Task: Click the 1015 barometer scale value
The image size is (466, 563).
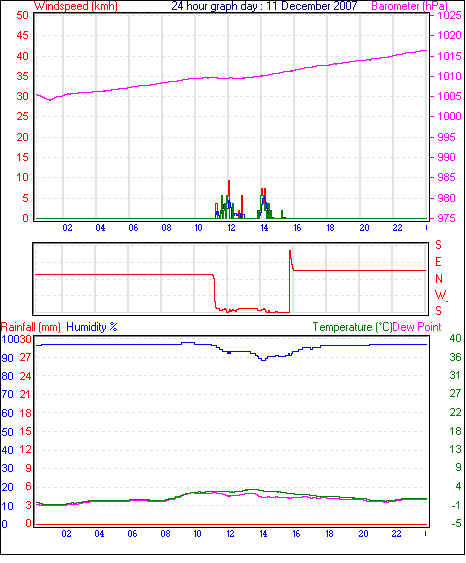Action: coord(449,56)
